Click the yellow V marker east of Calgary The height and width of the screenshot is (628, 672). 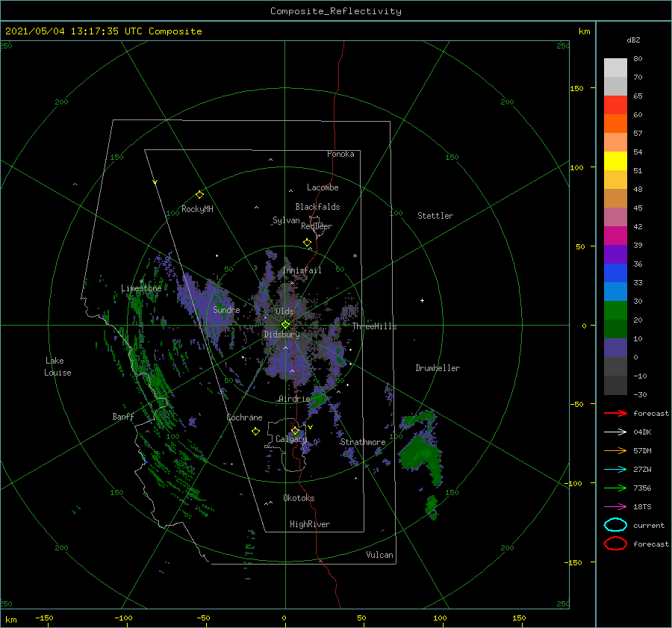pos(310,427)
